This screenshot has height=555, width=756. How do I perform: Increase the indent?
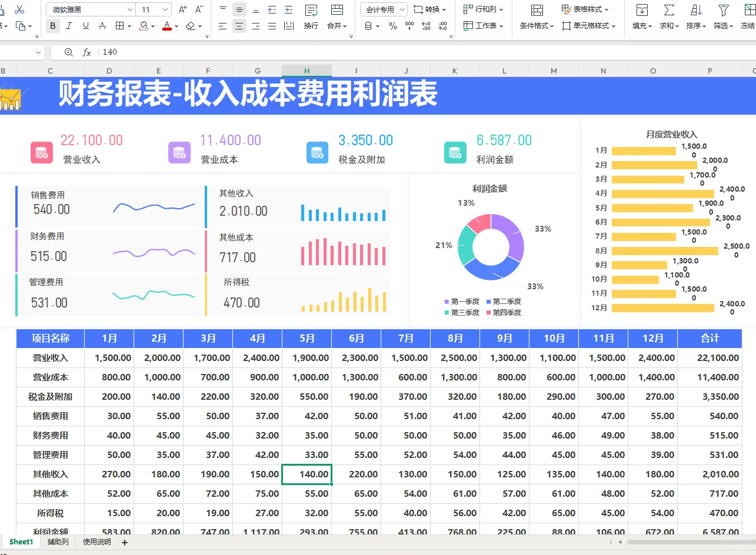click(x=288, y=9)
